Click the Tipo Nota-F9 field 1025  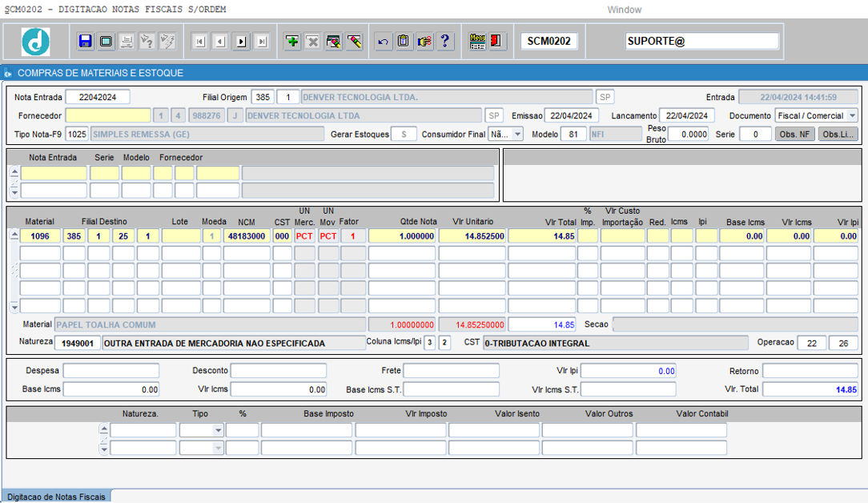coord(76,134)
